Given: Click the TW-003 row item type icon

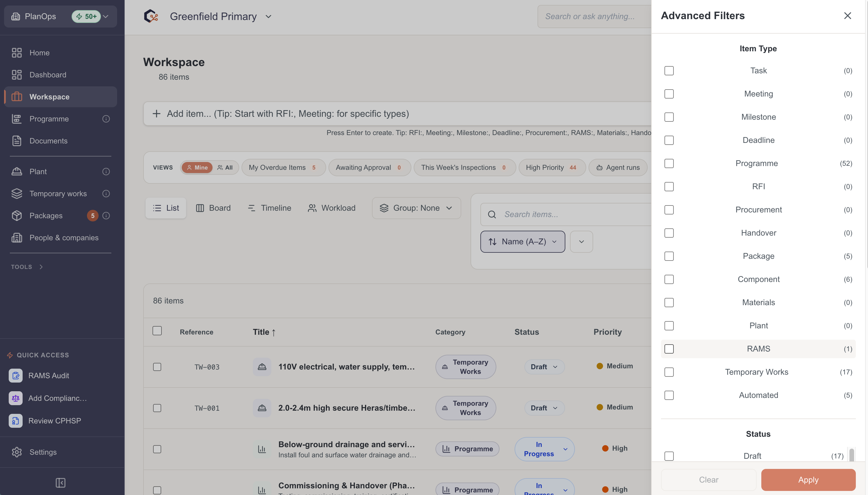Looking at the screenshot, I should pos(262,367).
